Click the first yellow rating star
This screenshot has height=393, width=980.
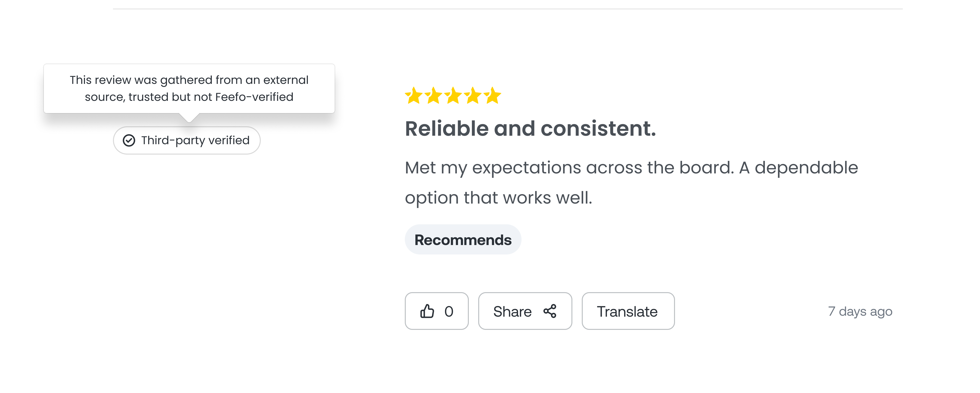click(414, 95)
